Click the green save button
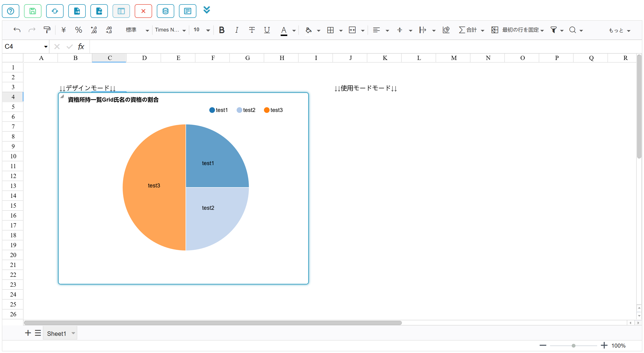Screen dimensions: 644x353 (32, 11)
